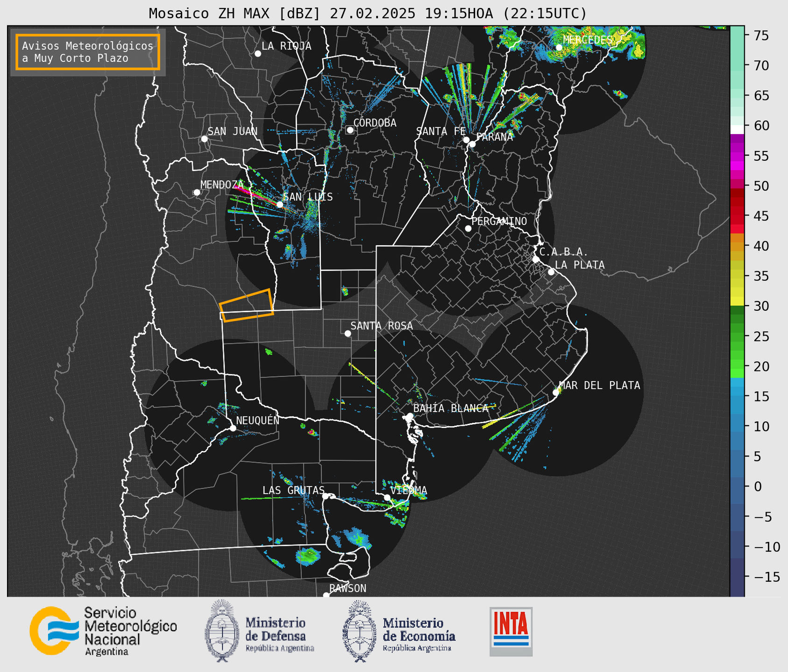Click the San Juan city marker dot
Screen dimensions: 788x672
tap(204, 139)
